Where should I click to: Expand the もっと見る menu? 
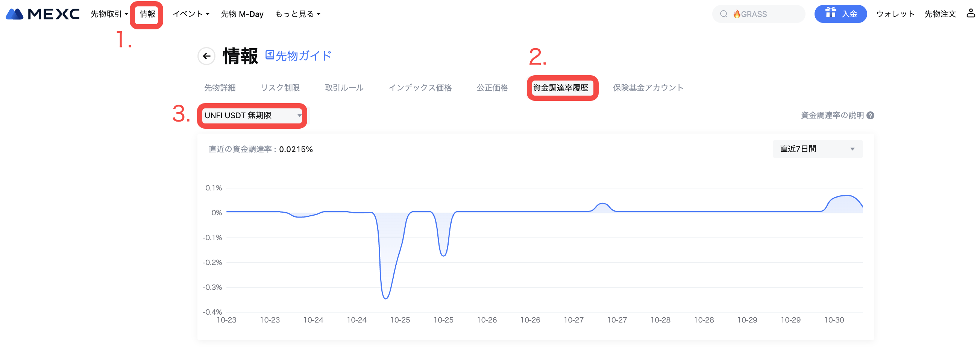(297, 14)
